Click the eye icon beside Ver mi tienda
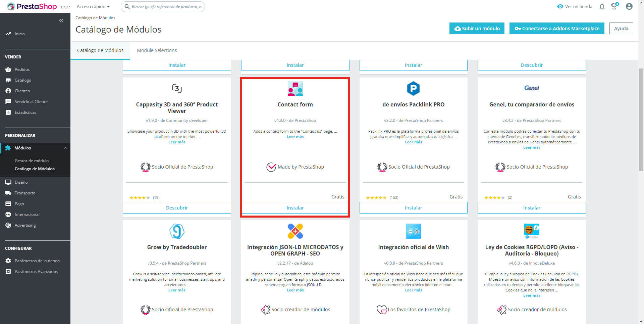Image resolution: width=644 pixels, height=324 pixels. click(560, 6)
